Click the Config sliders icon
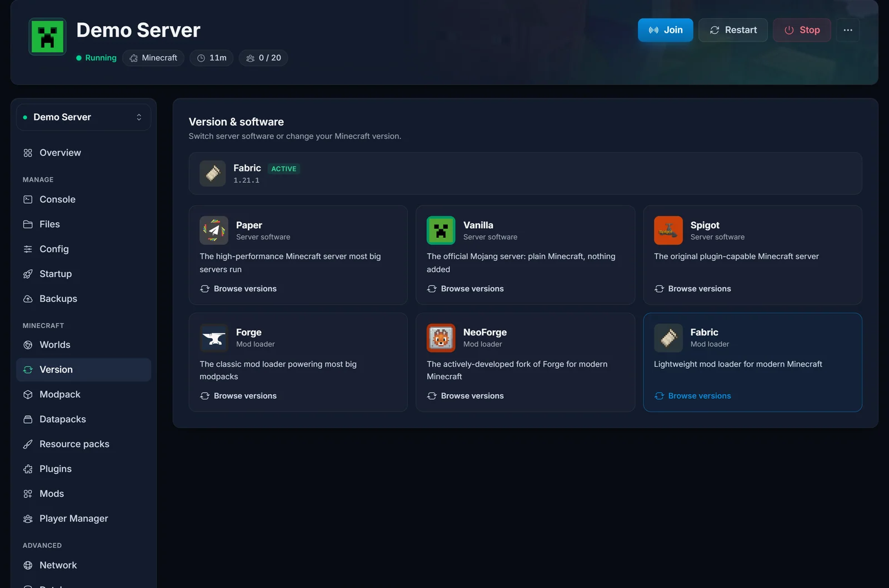889x588 pixels. (28, 249)
